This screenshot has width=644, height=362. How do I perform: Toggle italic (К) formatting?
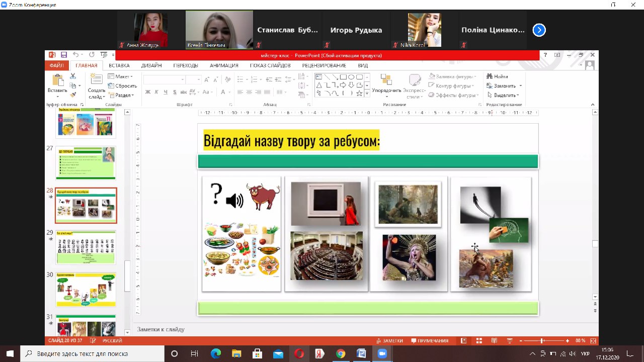coord(156,92)
